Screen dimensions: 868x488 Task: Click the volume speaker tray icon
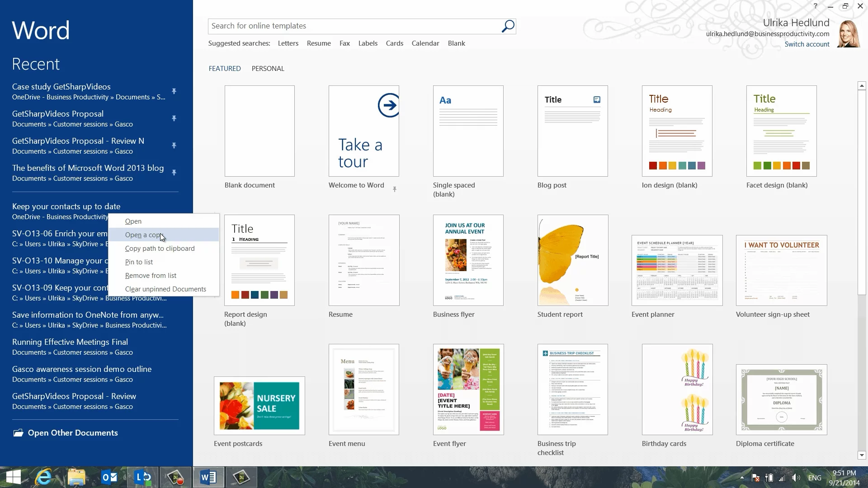pyautogui.click(x=796, y=478)
